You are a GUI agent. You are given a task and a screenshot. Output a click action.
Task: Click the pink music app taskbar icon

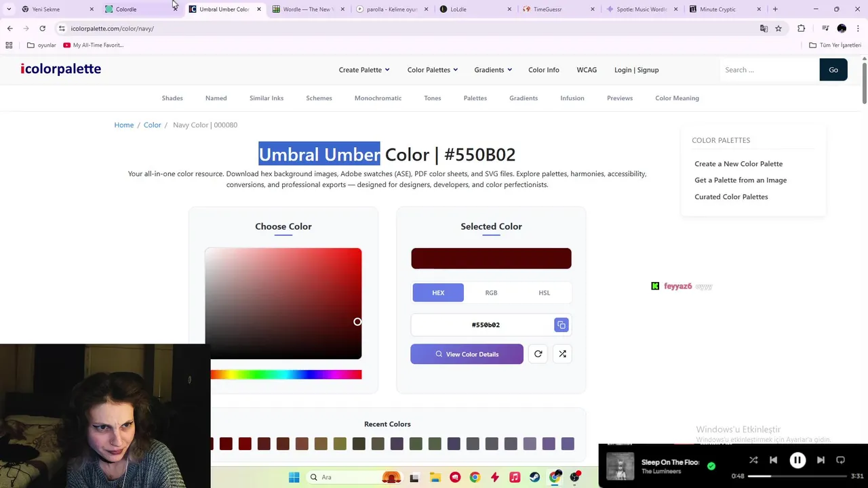pyautogui.click(x=515, y=478)
